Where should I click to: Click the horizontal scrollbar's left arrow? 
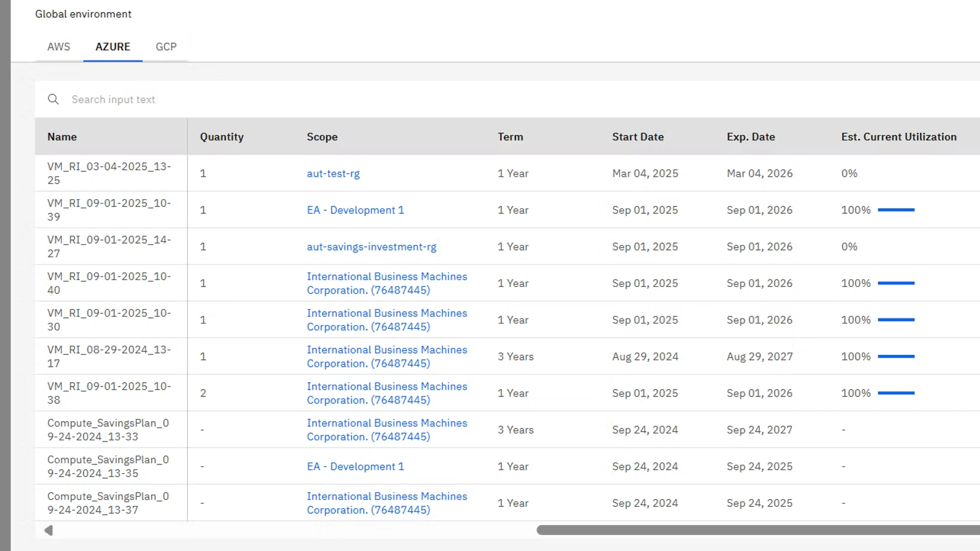point(48,531)
